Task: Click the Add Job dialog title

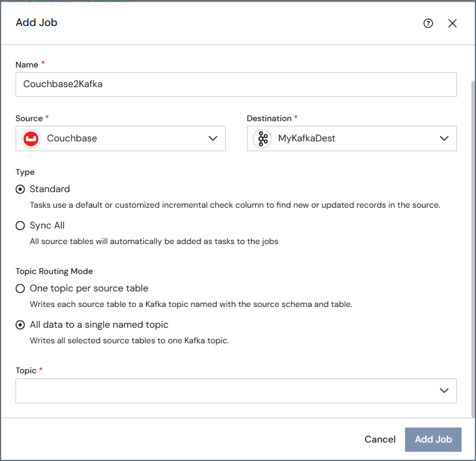Action: [36, 23]
